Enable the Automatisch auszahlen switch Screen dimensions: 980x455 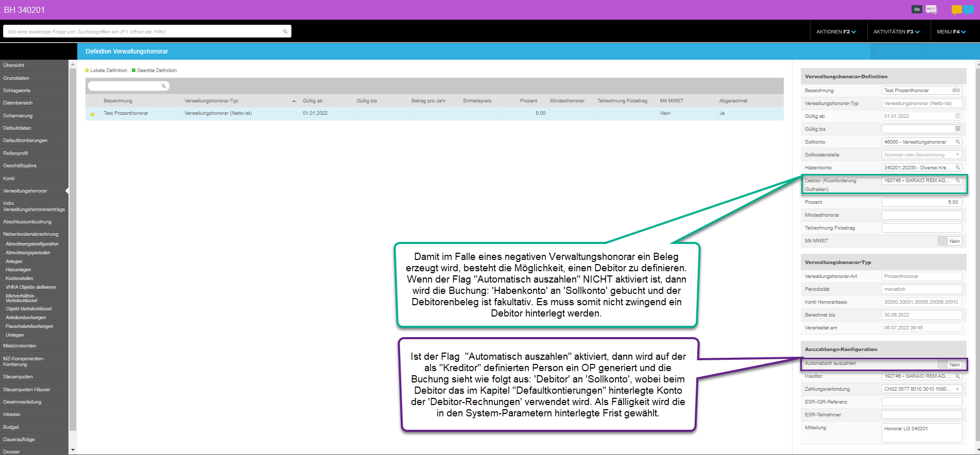coord(950,364)
